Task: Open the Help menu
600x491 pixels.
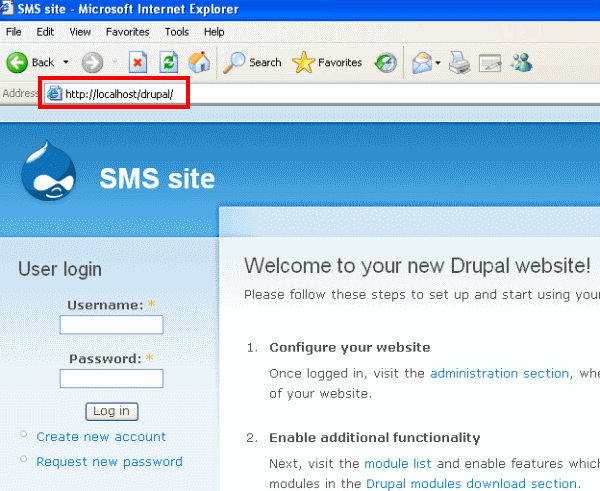Action: [x=214, y=32]
